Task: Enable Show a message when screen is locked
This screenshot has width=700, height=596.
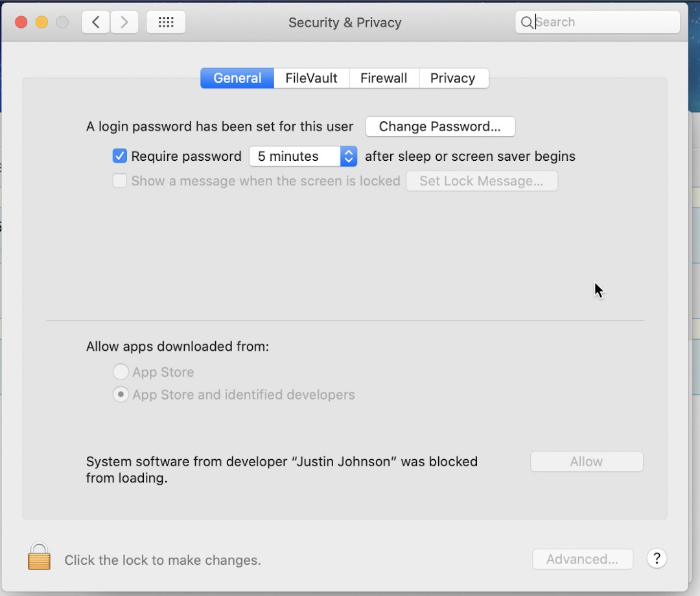Action: [120, 181]
